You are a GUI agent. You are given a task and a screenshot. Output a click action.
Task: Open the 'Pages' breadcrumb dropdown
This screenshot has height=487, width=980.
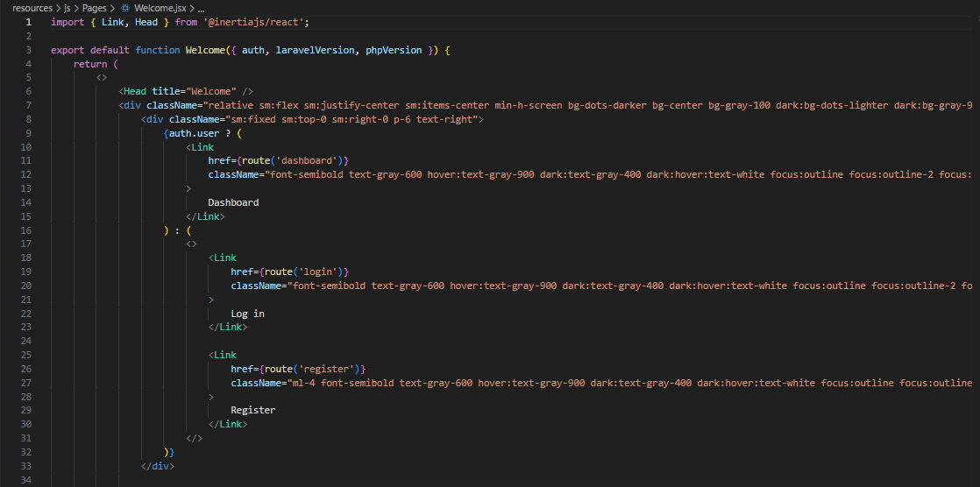(95, 8)
